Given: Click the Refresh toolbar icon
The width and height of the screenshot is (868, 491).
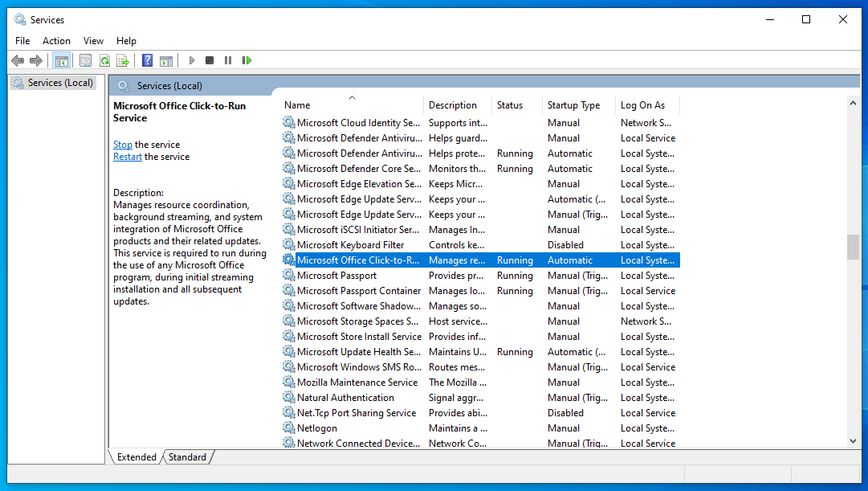Looking at the screenshot, I should click(x=104, y=60).
